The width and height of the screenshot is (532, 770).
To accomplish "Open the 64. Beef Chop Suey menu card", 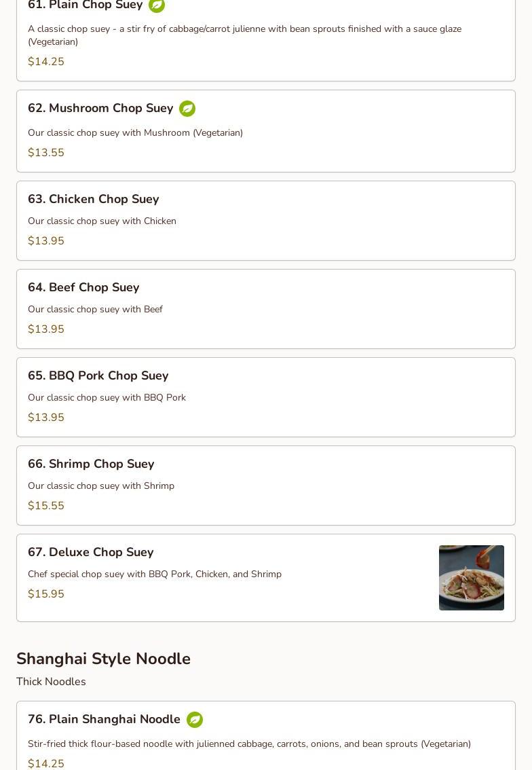I will (265, 309).
